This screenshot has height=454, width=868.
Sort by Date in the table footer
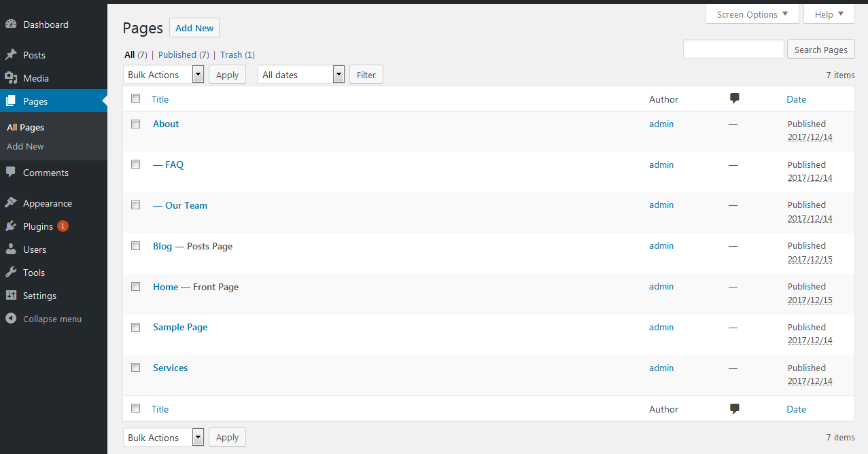click(796, 409)
